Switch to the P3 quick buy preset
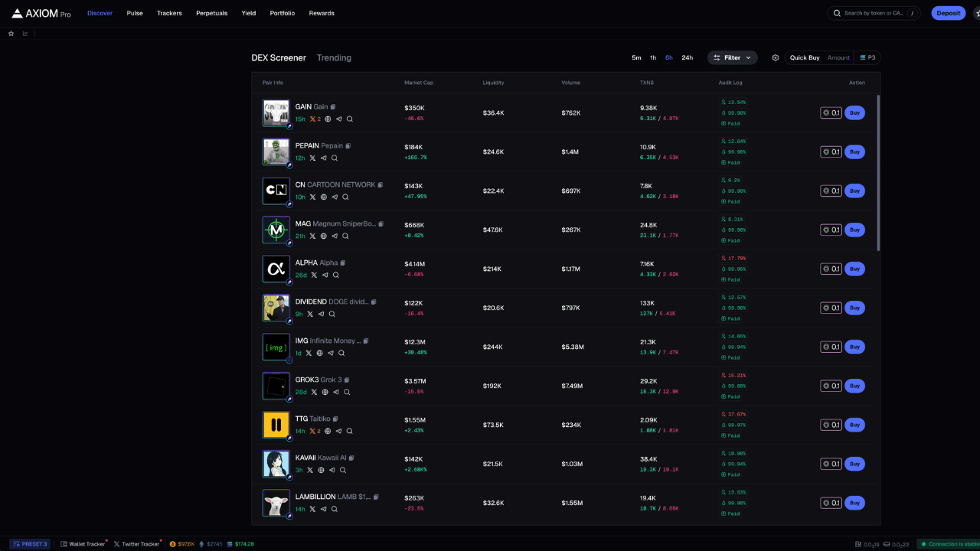The height and width of the screenshot is (551, 980). coord(868,57)
